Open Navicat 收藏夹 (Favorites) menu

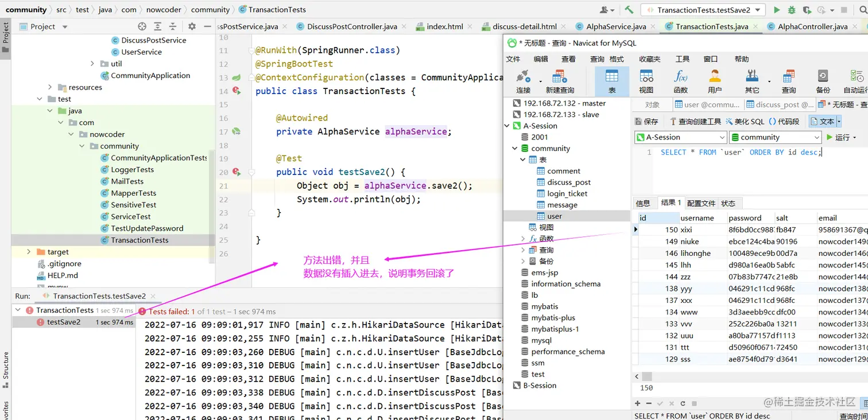click(x=650, y=59)
